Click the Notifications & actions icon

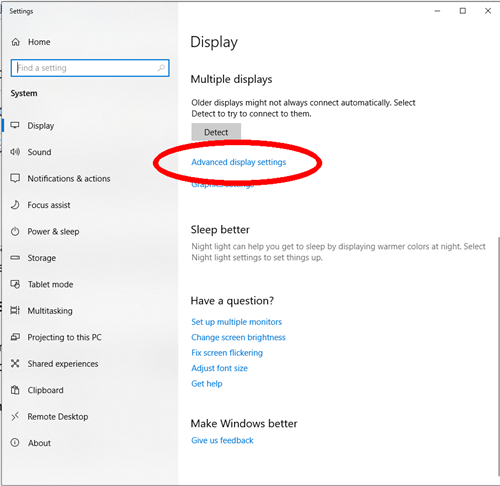[15, 178]
